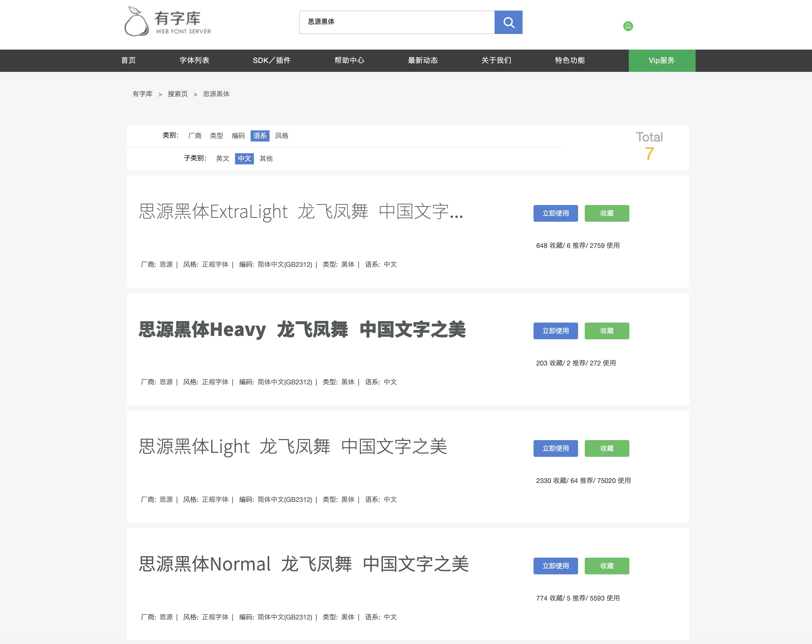Click 收藏 for 思源黑体Light
812x644 pixels.
pos(607,448)
